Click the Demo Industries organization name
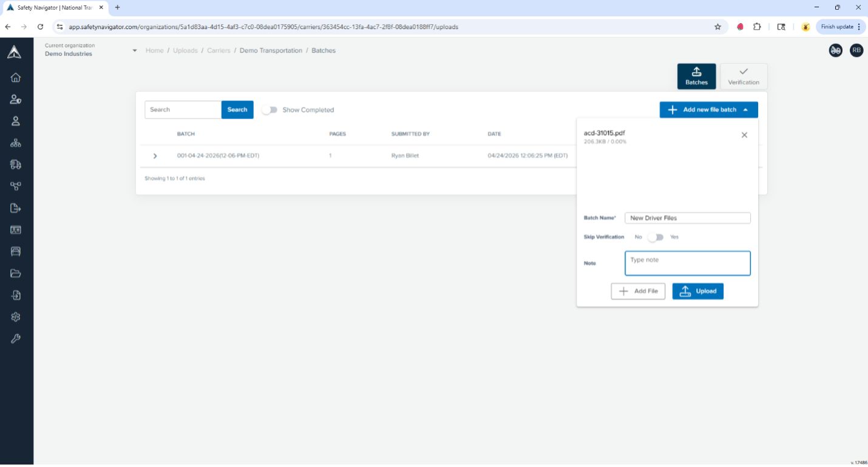868x467 pixels. point(69,54)
